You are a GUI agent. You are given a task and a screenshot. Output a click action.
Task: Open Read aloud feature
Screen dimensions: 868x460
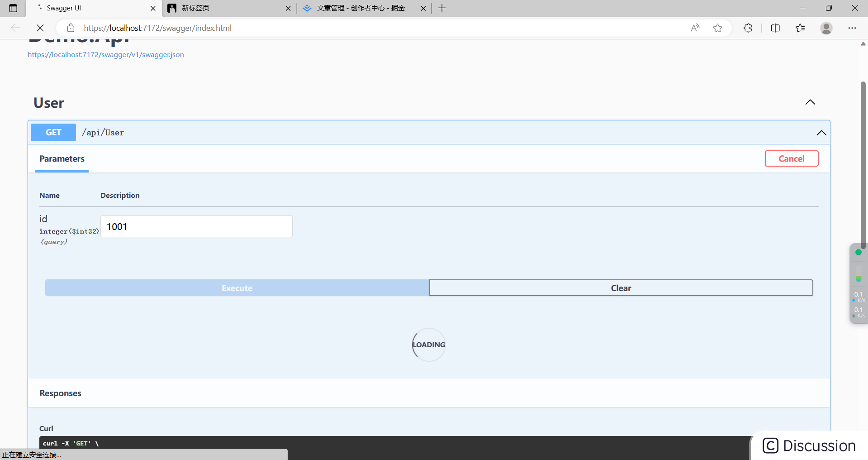tap(695, 28)
